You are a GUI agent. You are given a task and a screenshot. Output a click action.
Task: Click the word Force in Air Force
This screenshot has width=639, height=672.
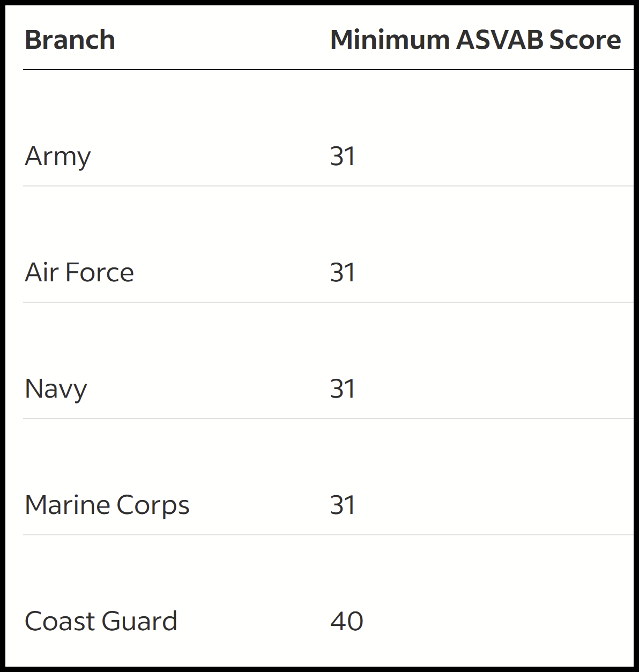click(x=99, y=272)
